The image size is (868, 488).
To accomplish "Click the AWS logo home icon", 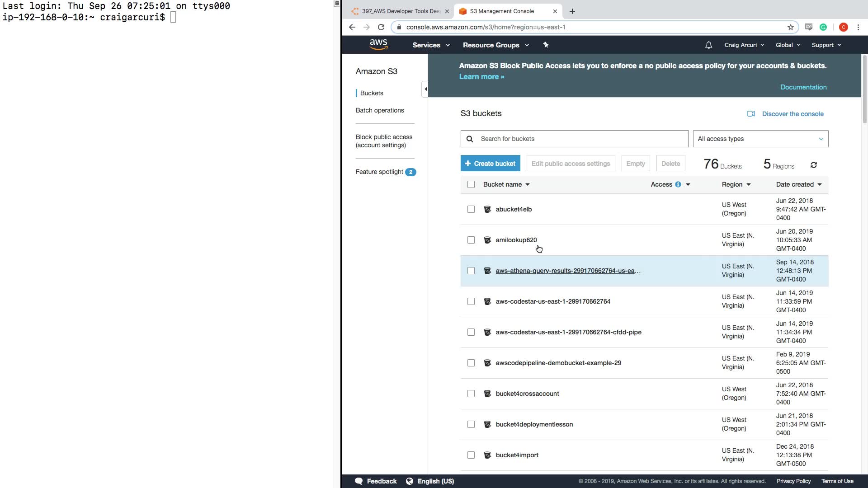I will click(378, 44).
